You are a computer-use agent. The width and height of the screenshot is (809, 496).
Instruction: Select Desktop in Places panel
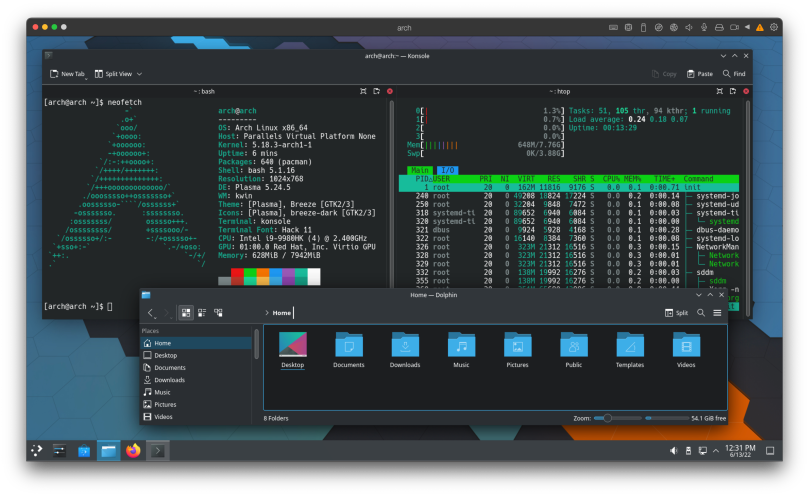pos(196,356)
